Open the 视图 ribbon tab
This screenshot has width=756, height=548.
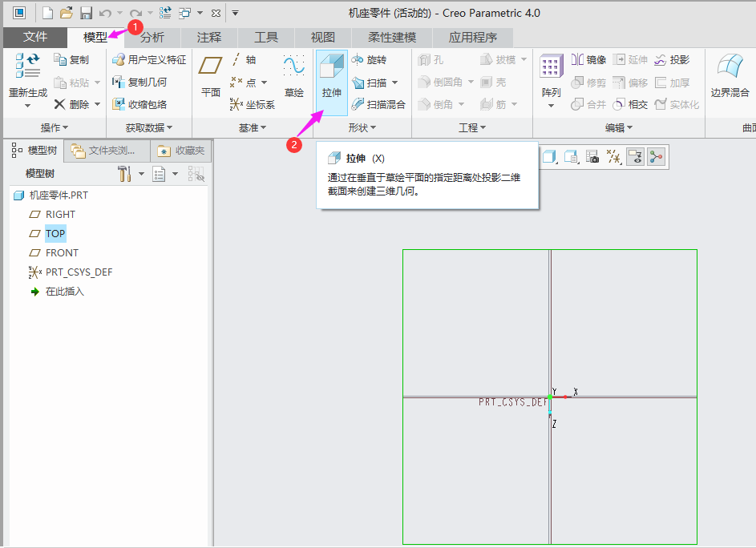click(323, 37)
